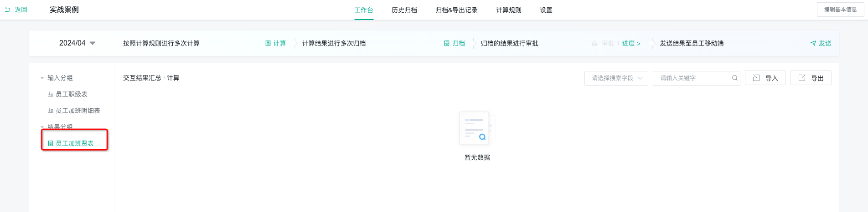Select 员工职级表 in the tree
Image resolution: width=868 pixels, height=212 pixels.
[72, 94]
